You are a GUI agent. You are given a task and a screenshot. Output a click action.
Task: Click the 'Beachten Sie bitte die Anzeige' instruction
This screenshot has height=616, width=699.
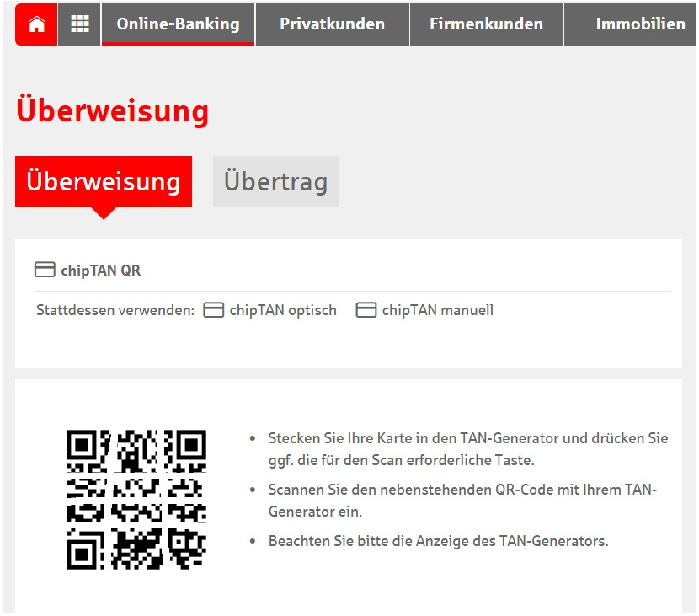(x=438, y=541)
